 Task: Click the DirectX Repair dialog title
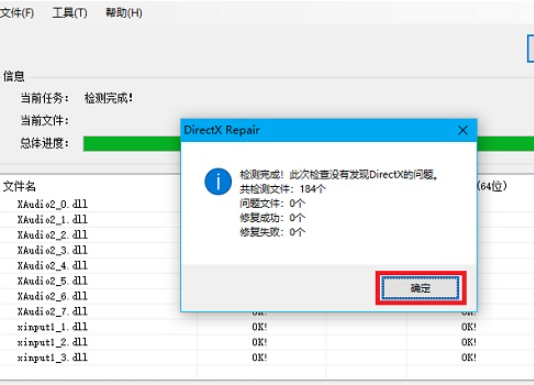click(x=222, y=130)
